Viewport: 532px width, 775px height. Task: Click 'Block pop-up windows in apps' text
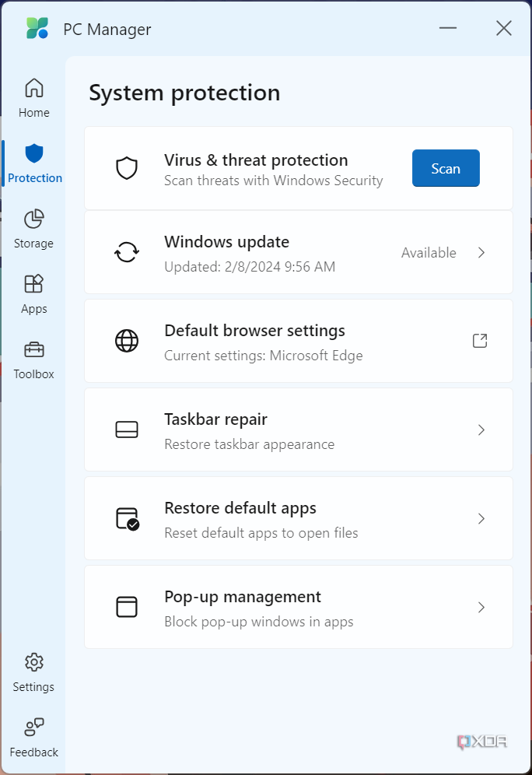tap(258, 622)
